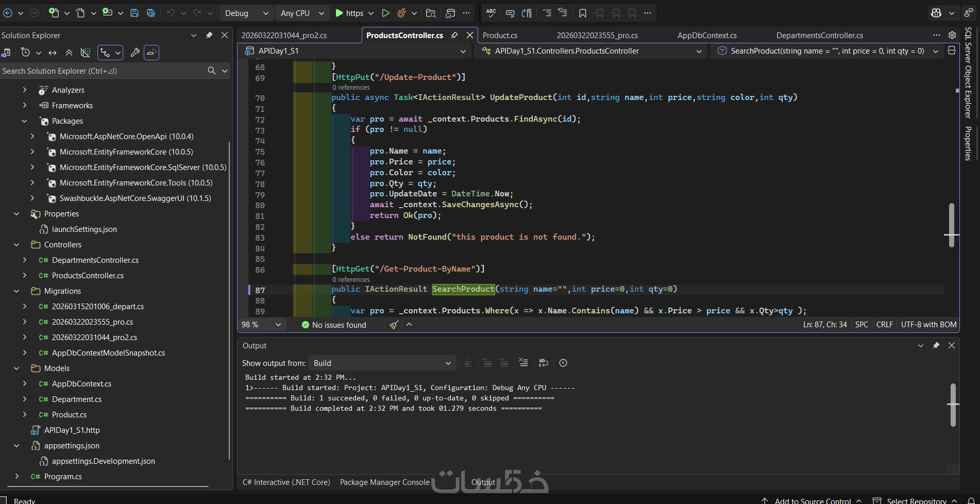Collapse the Migrations folder

pos(16,291)
